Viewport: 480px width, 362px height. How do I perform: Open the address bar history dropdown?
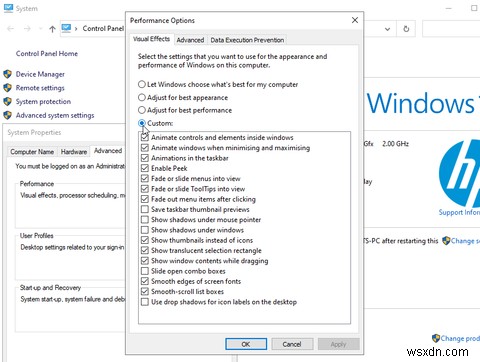[x=387, y=29]
